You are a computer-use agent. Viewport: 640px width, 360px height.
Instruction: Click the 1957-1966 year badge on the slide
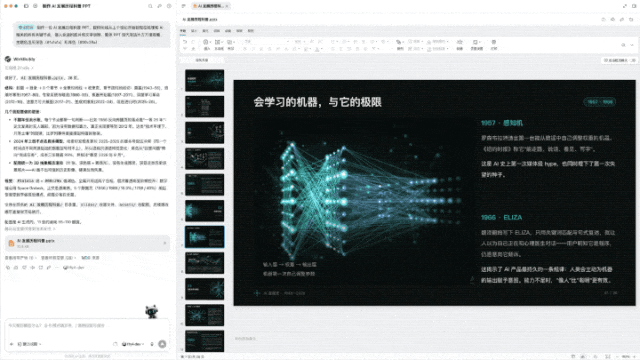[x=599, y=102]
